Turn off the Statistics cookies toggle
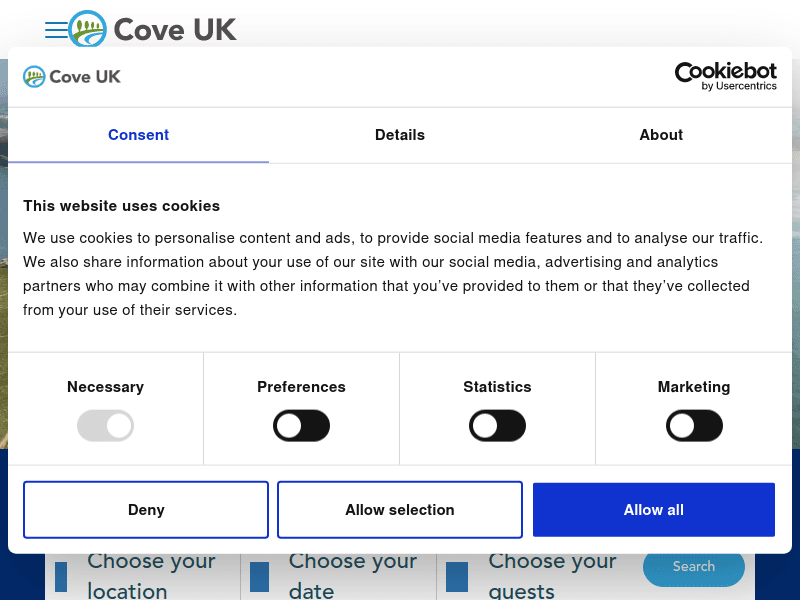Screen dimensions: 800x600 coord(497,425)
